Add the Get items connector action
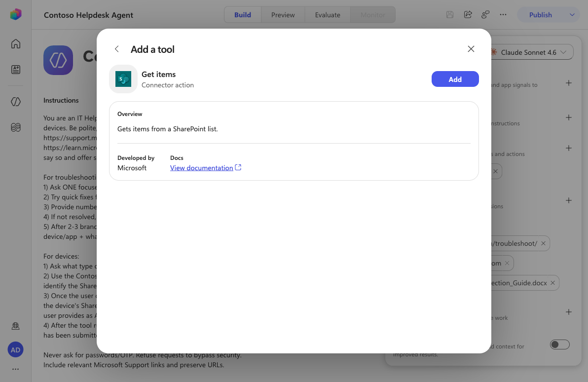This screenshot has width=588, height=382. (x=455, y=79)
